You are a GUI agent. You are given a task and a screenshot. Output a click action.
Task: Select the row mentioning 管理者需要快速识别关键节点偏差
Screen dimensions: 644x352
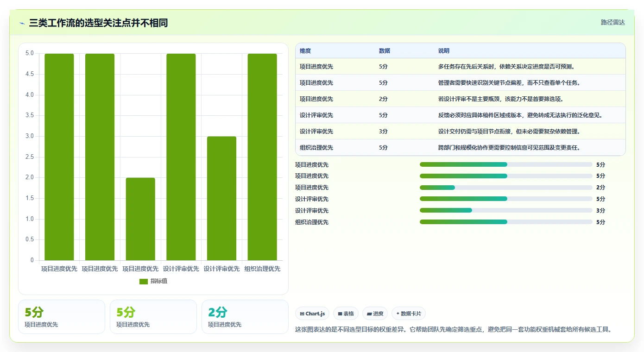point(460,83)
